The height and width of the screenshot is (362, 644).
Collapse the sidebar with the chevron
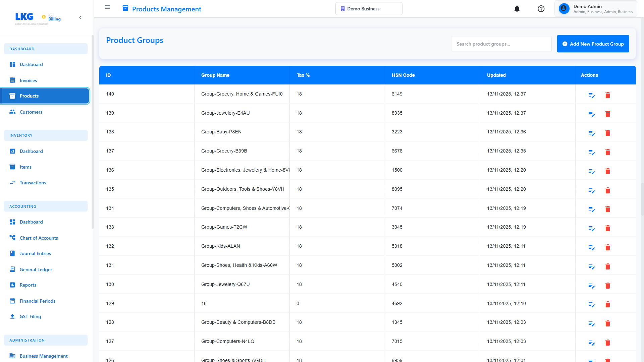coord(80,17)
